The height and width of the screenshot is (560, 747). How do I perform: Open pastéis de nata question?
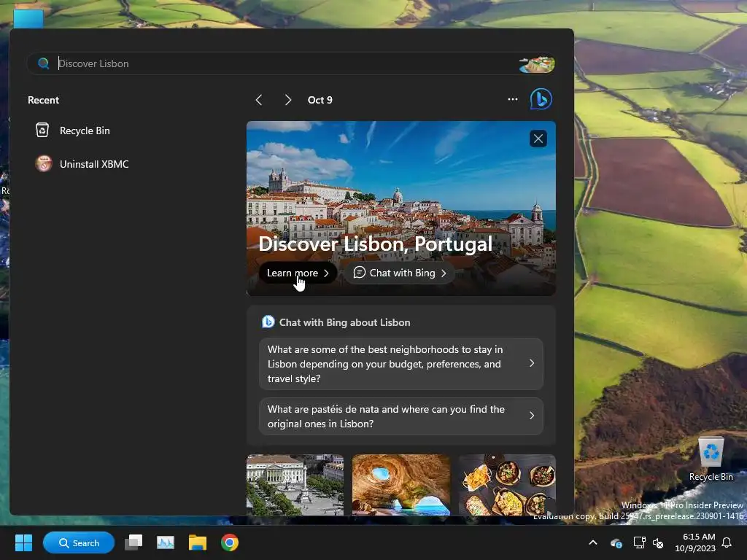(x=400, y=416)
